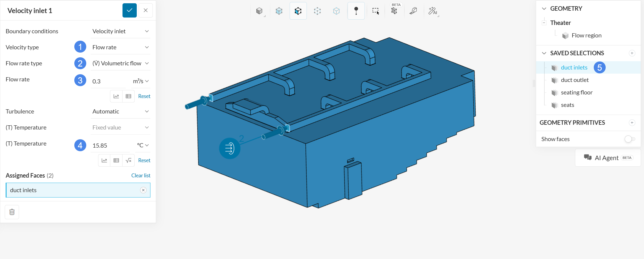Open table input for Flow rate
This screenshot has height=259, width=644.
click(x=128, y=96)
